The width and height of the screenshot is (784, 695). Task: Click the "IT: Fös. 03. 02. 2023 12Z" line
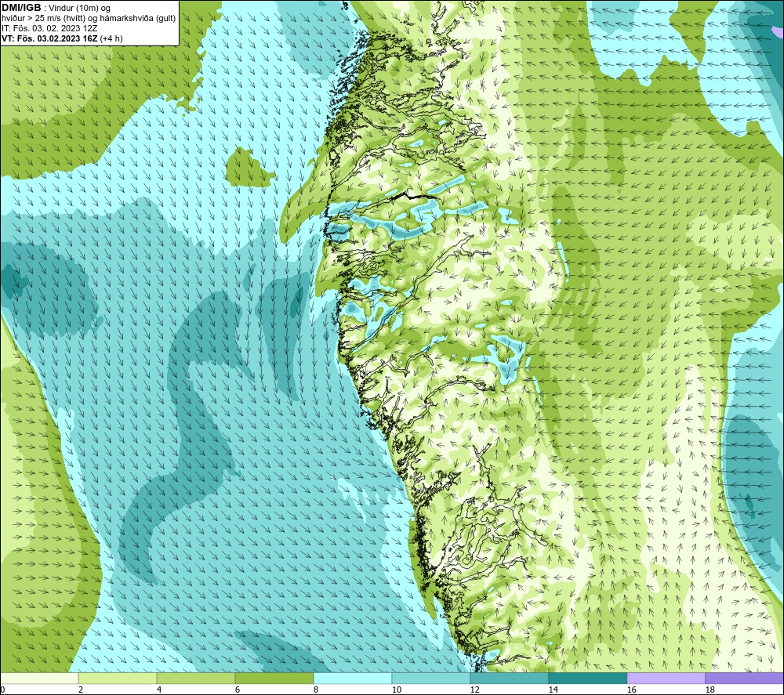tap(49, 28)
